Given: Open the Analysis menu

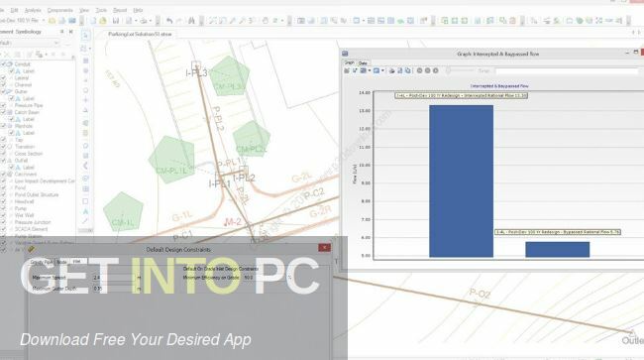Looking at the screenshot, I should tap(33, 10).
